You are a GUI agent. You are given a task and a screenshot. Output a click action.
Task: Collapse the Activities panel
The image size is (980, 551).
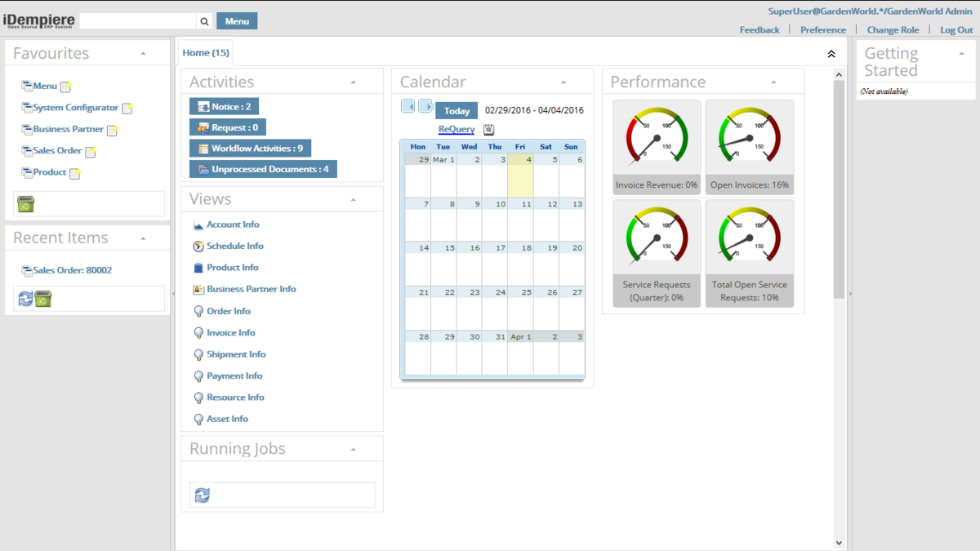point(353,82)
